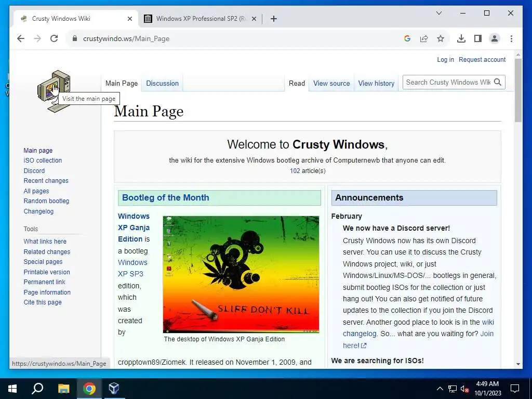532x399 pixels.
Task: Open the Discussion tab
Action: [162, 84]
